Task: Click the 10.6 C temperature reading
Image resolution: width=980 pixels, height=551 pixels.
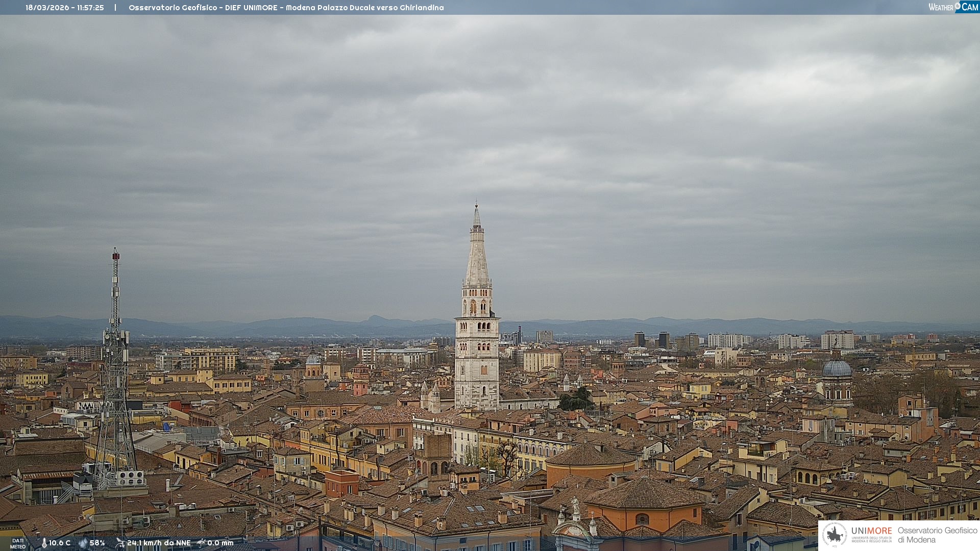Action: pyautogui.click(x=60, y=543)
